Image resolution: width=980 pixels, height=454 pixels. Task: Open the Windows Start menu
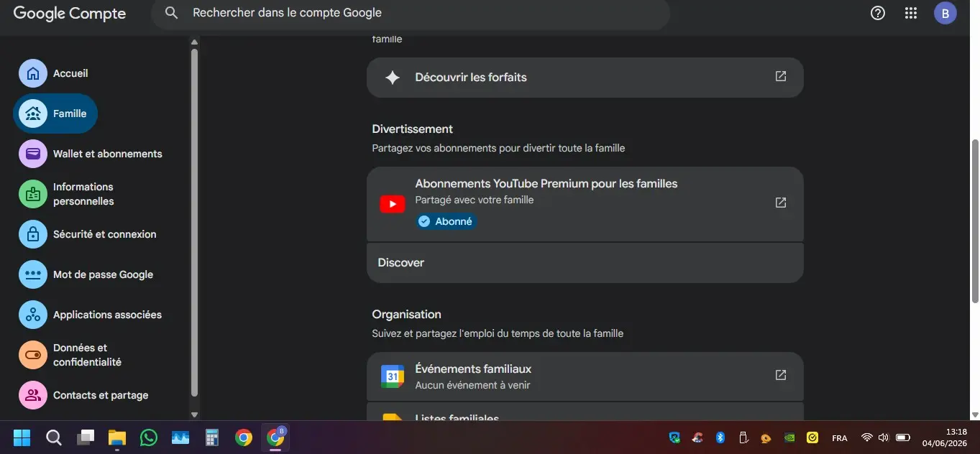22,437
